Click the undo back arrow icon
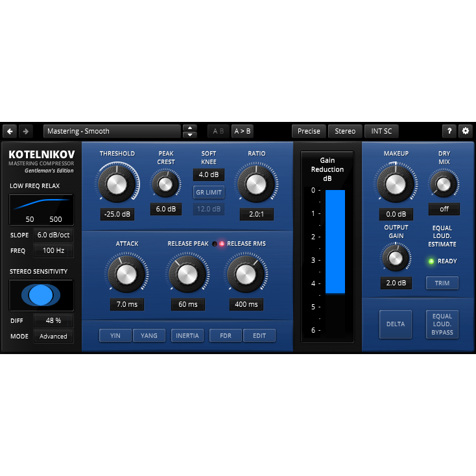 pyautogui.click(x=10, y=131)
